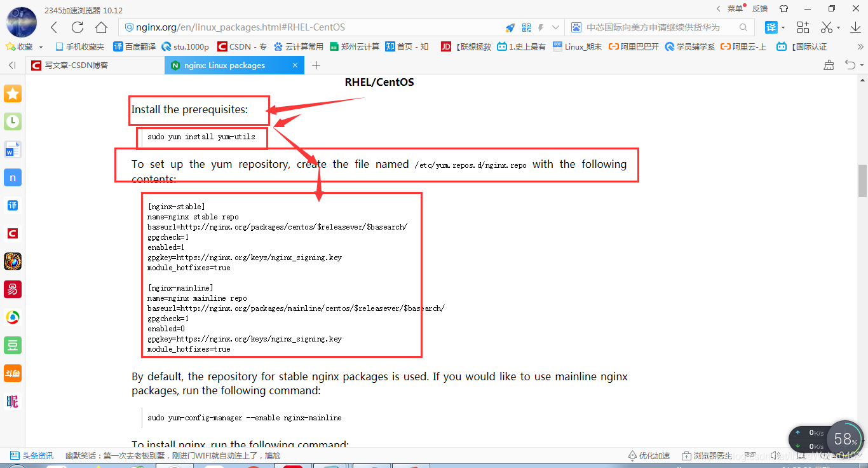The height and width of the screenshot is (468, 868).
Task: Open the sidebar game icon
Action: point(13,261)
